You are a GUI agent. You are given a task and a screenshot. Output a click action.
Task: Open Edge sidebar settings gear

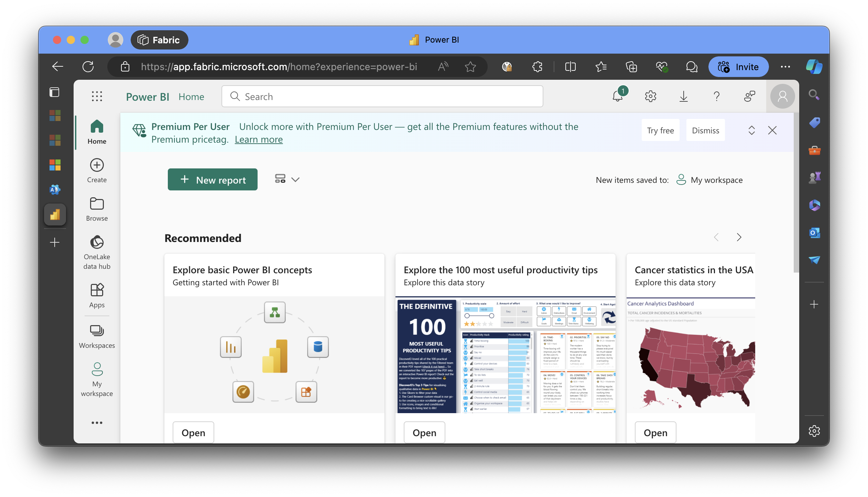click(814, 431)
